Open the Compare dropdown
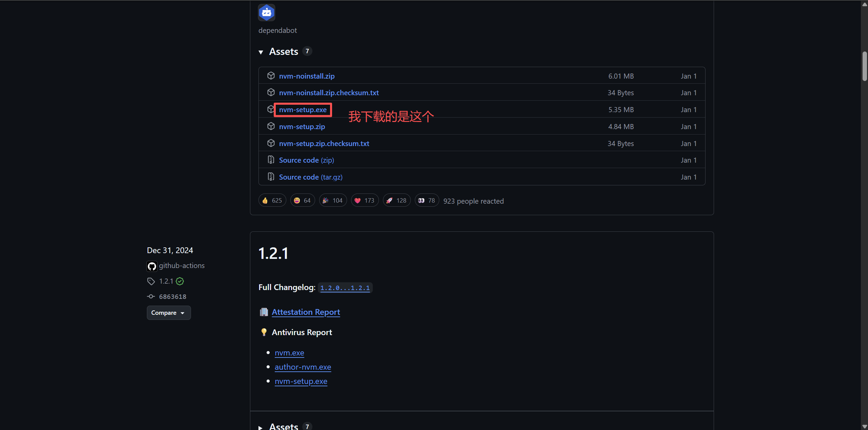 click(169, 312)
